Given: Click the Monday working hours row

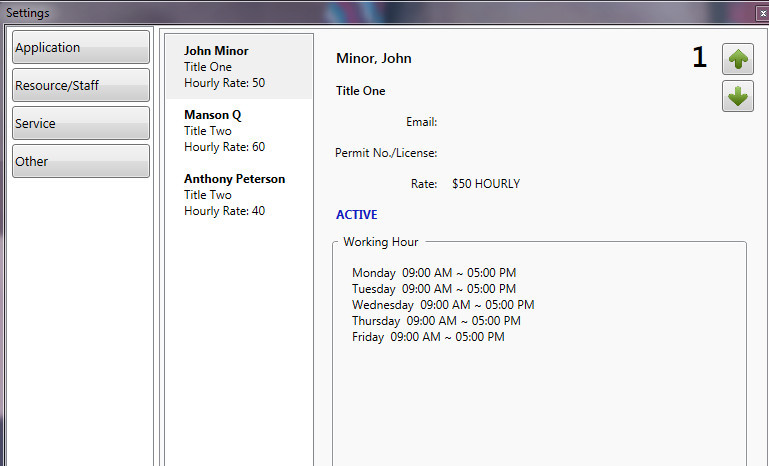Looking at the screenshot, I should coord(434,273).
